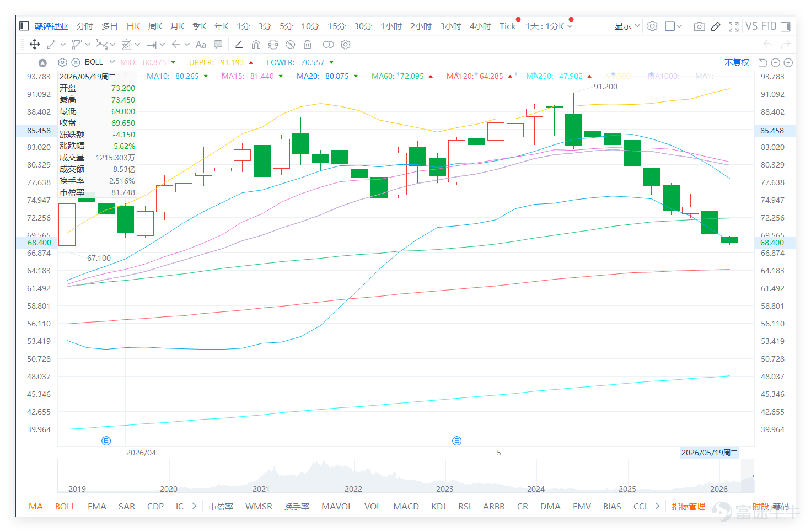Screen dimensions: 811x532
Task: Hide all drawings with eye-slash icon
Action: tap(291, 45)
